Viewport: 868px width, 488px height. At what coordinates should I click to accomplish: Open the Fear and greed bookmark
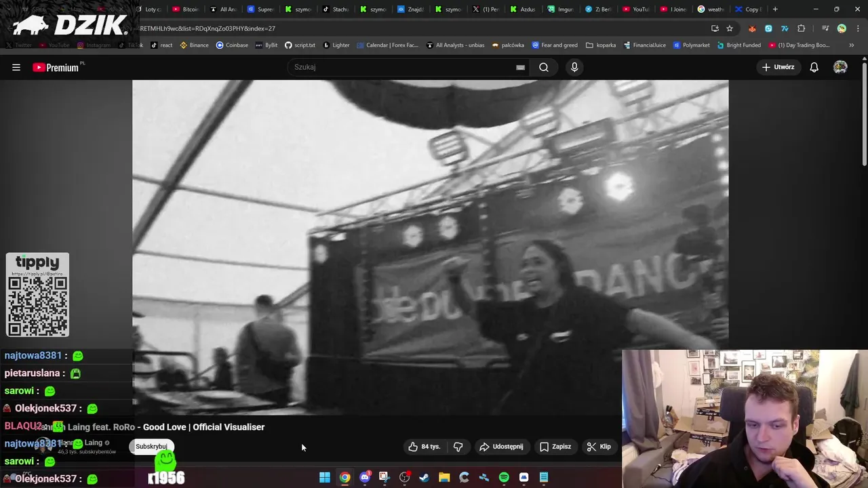(555, 45)
